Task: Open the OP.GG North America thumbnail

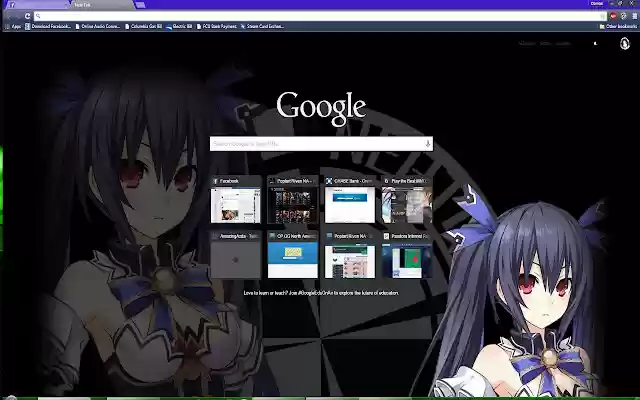Action: 293,255
